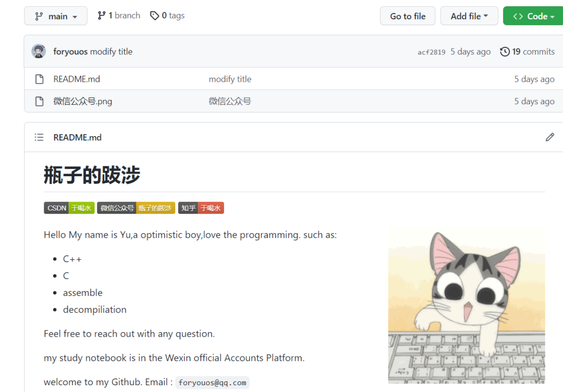Open the README.md file entry
Screen dimensions: 563x392
coord(77,79)
